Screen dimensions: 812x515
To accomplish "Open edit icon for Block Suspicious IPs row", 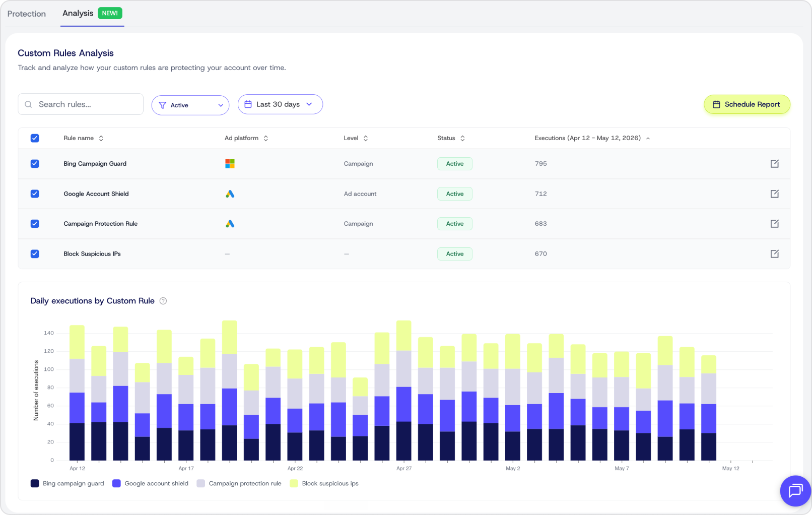I will pyautogui.click(x=775, y=254).
